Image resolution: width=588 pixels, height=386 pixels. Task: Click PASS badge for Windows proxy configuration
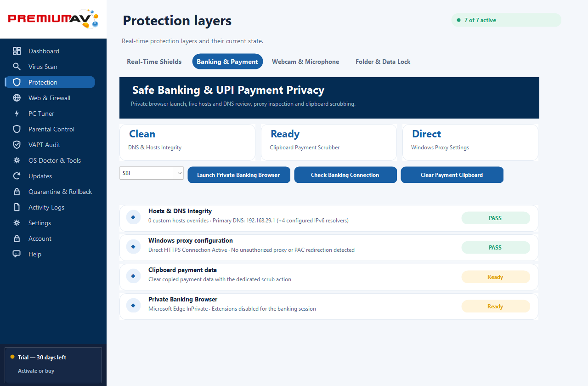click(x=496, y=248)
